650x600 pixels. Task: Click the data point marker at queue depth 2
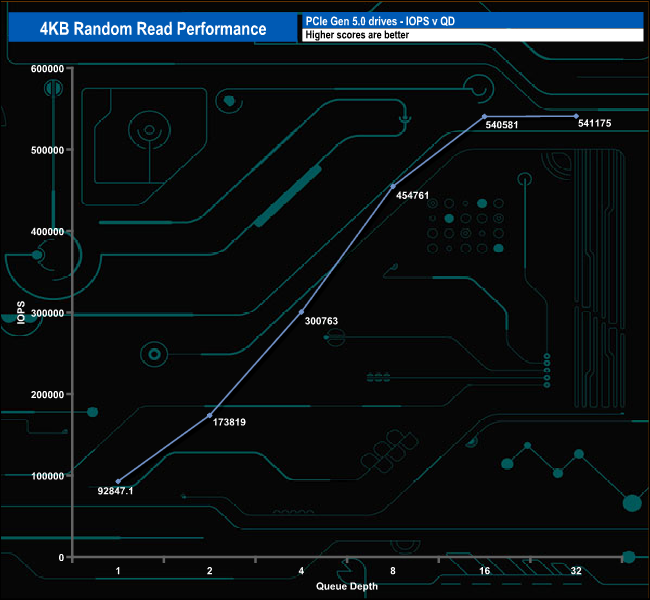point(210,415)
